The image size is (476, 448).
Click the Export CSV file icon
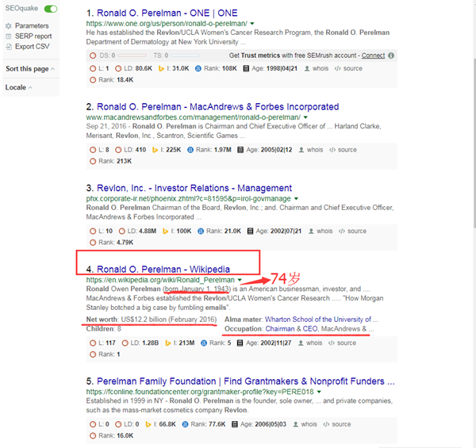[x=9, y=47]
